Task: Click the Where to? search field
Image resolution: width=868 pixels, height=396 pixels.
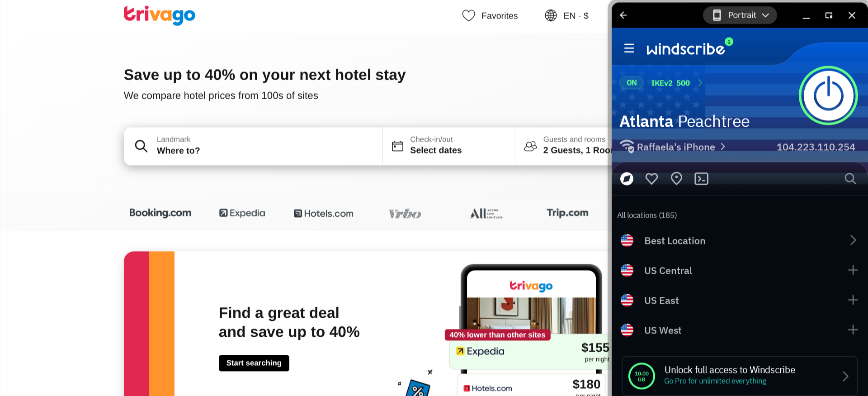Action: click(253, 146)
